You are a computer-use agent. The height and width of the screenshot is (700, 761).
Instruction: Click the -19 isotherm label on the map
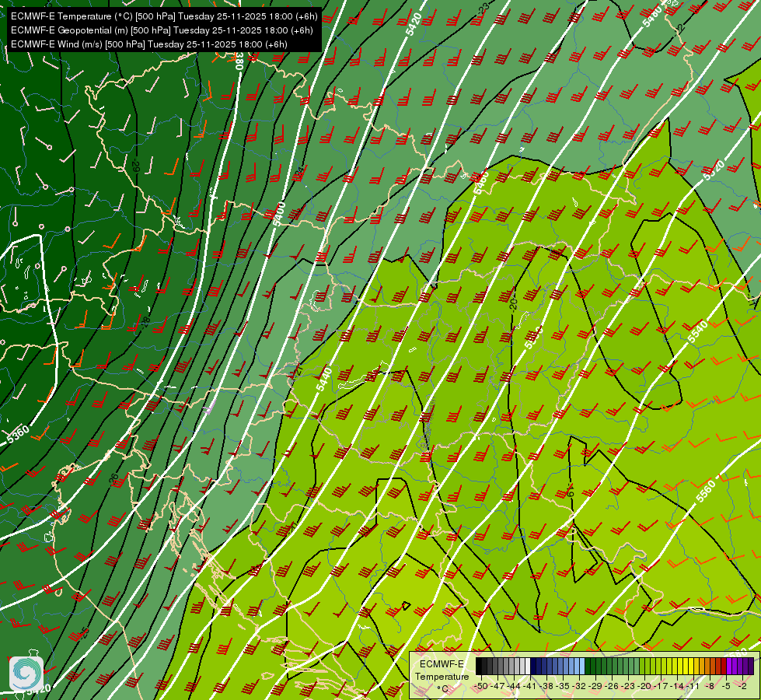click(571, 490)
